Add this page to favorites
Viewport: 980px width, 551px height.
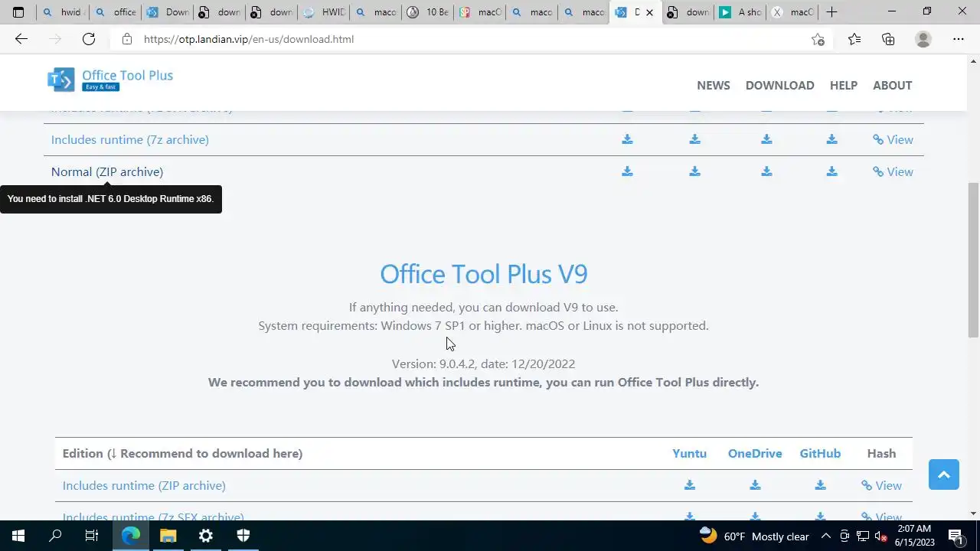818,39
